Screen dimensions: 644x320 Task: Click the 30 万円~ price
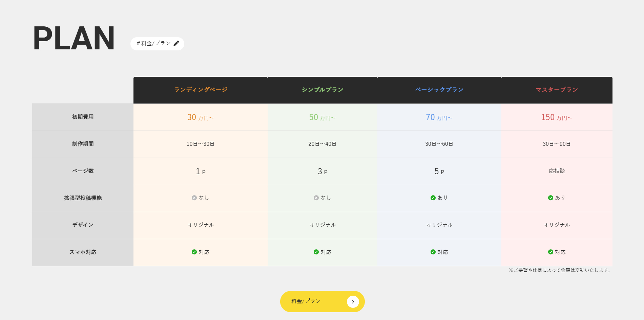tap(201, 117)
